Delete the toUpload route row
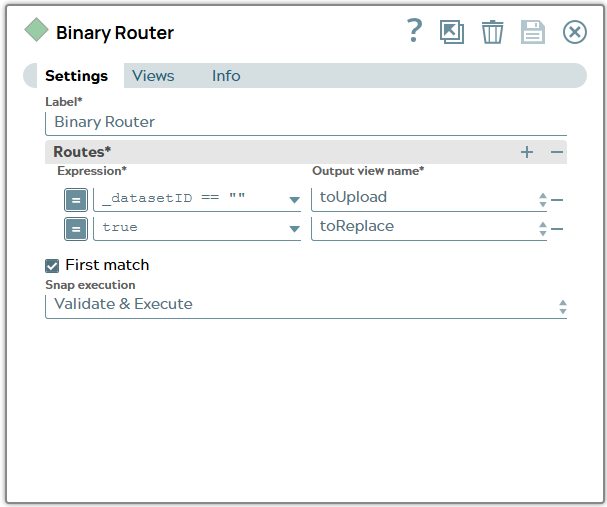The image size is (607, 507). (557, 200)
